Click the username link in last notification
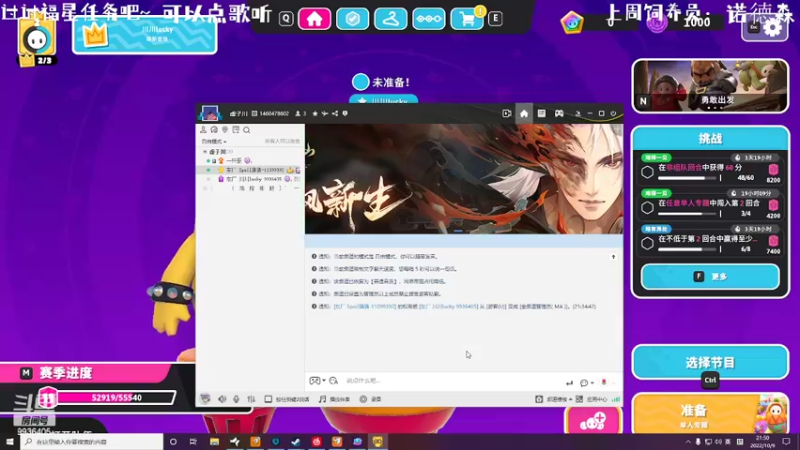Screen dimensions: 800x450 coord(365,307)
